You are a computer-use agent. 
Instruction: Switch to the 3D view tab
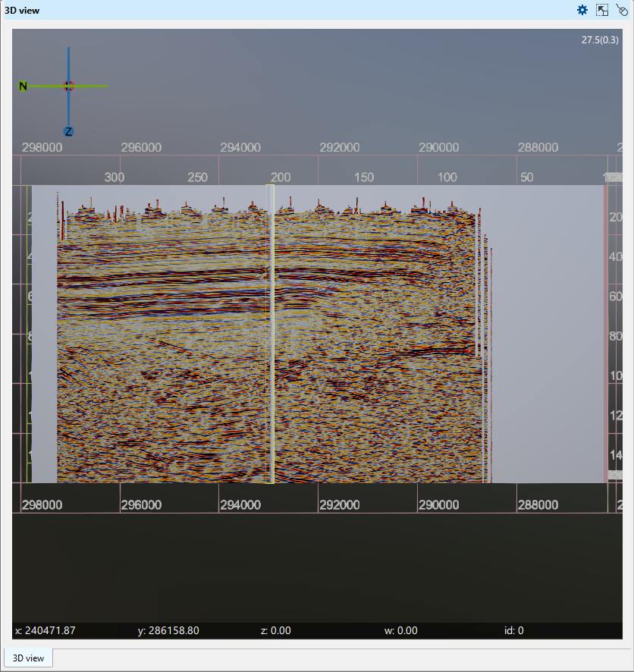(28, 658)
